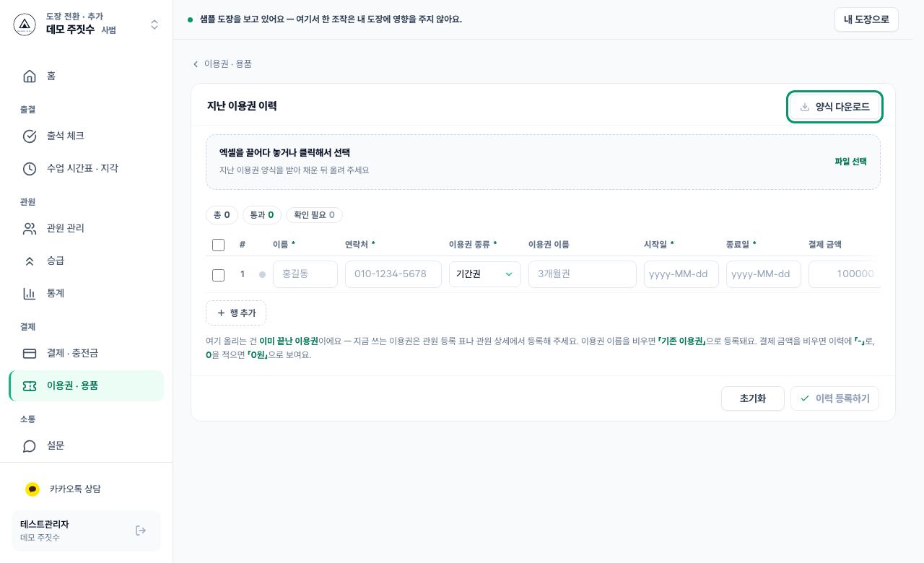Image resolution: width=924 pixels, height=563 pixels.
Task: Toggle the select-all header checkbox
Action: (x=218, y=245)
